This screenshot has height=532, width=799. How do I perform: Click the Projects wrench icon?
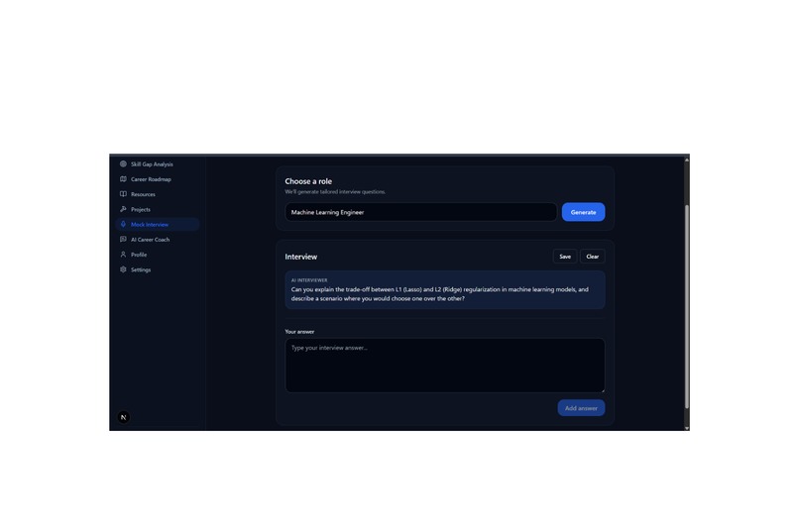[x=123, y=209]
